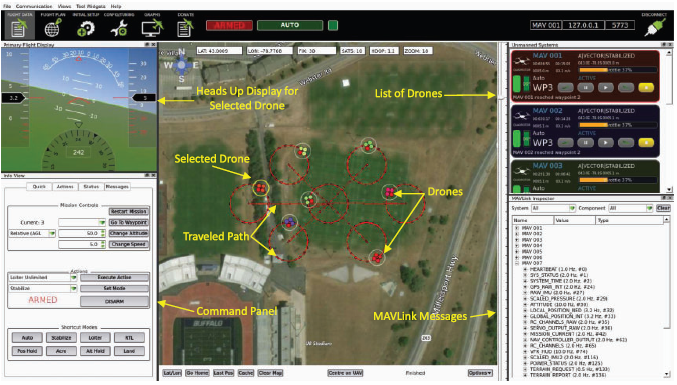Screen dimensions: 677x385
Task: Open the Loiter Unlimited action dropdown
Action: click(43, 278)
